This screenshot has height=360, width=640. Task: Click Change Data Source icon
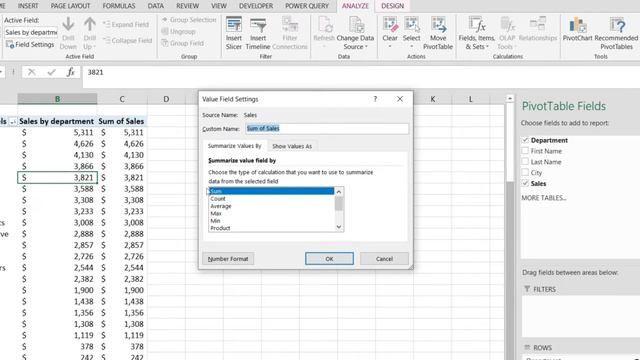coord(355,24)
